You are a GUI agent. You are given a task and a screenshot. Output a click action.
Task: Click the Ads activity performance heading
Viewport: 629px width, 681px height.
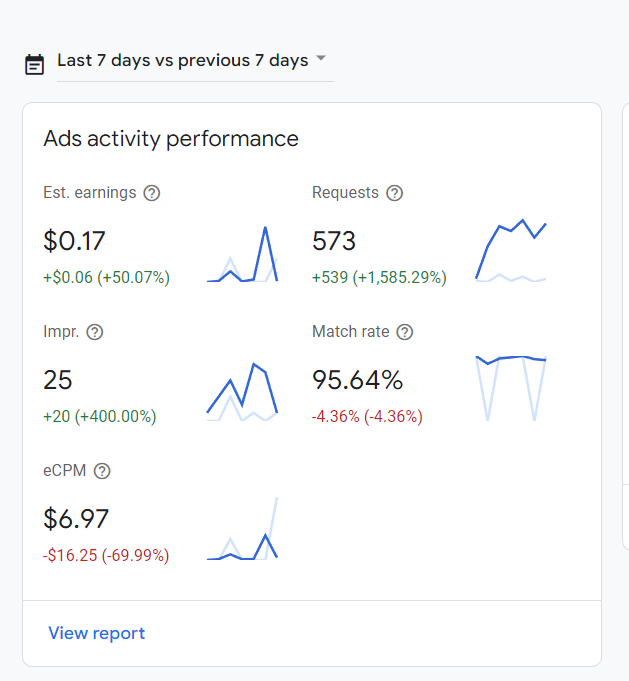tap(171, 138)
